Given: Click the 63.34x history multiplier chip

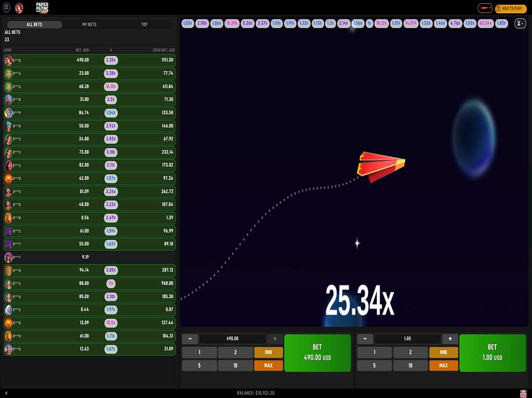Looking at the screenshot, I should [x=485, y=23].
